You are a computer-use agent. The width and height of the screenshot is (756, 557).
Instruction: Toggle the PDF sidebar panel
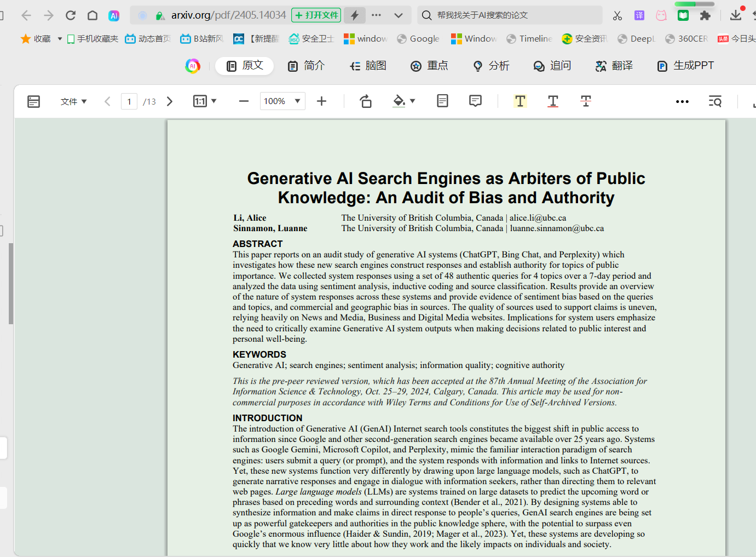click(x=33, y=101)
